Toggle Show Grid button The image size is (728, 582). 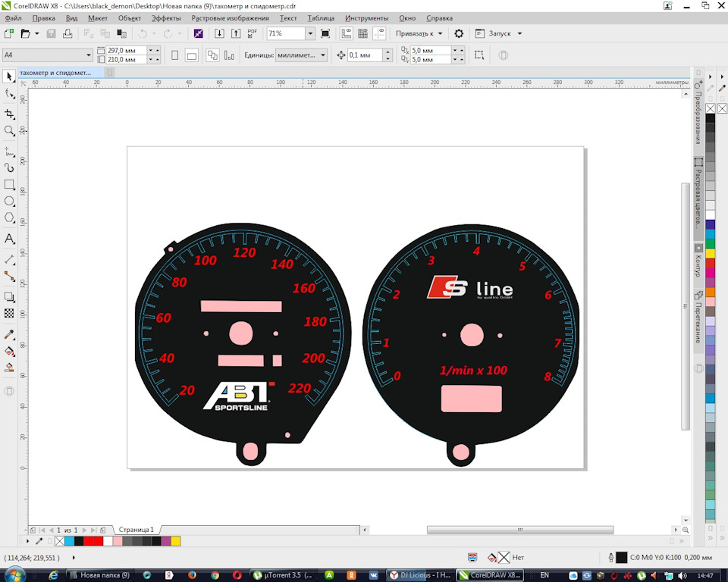click(x=362, y=33)
